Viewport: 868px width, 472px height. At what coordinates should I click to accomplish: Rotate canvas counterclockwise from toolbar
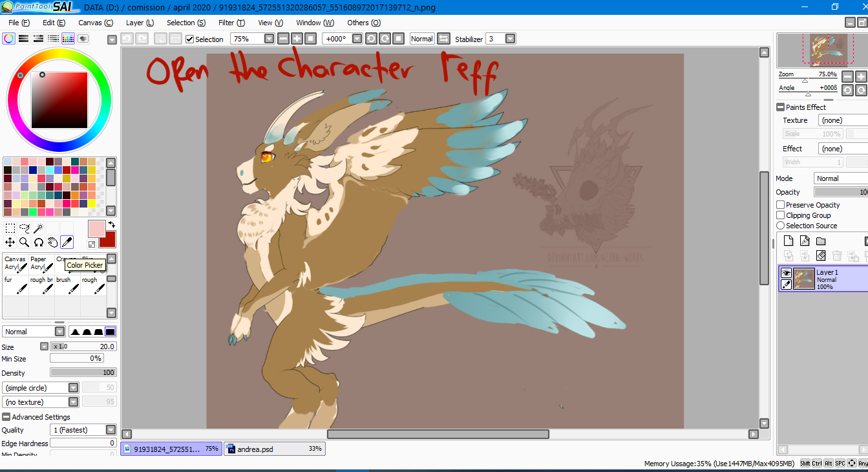[371, 39]
